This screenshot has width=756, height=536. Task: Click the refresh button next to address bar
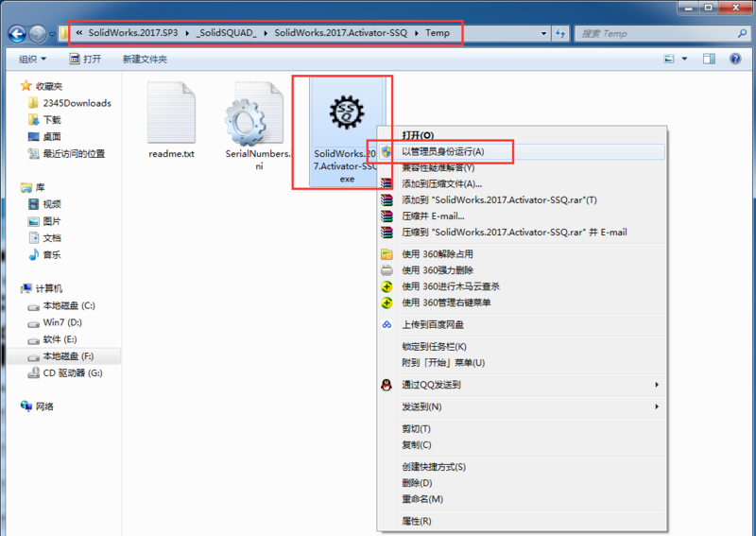pyautogui.click(x=560, y=33)
